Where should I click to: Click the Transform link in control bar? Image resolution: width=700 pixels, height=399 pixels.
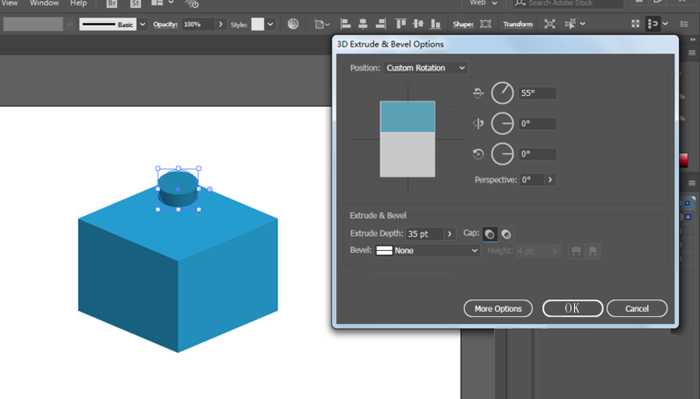point(518,24)
